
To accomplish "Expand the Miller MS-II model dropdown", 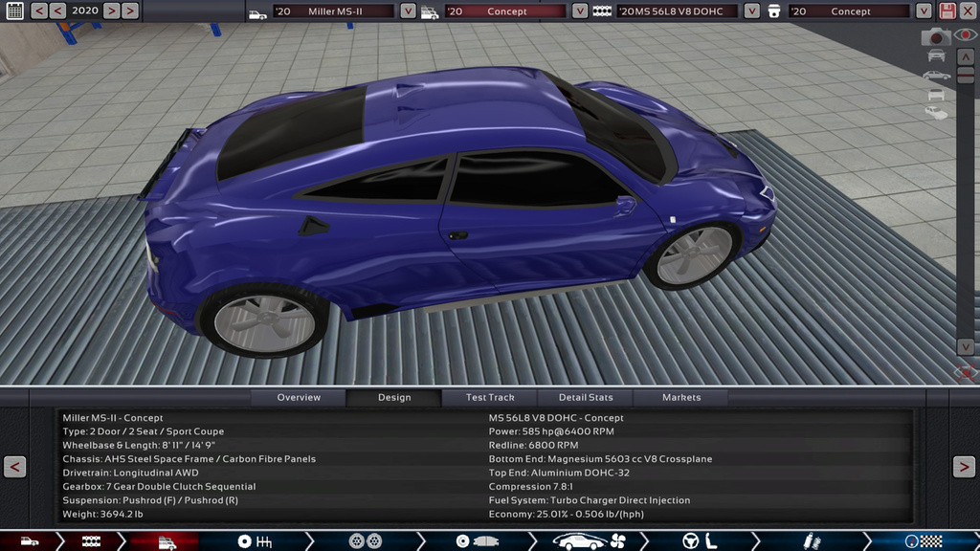I will (x=408, y=11).
